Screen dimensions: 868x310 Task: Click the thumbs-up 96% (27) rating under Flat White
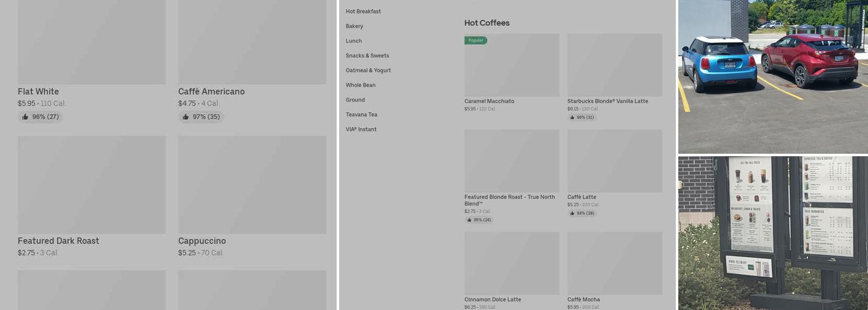pyautogui.click(x=40, y=117)
